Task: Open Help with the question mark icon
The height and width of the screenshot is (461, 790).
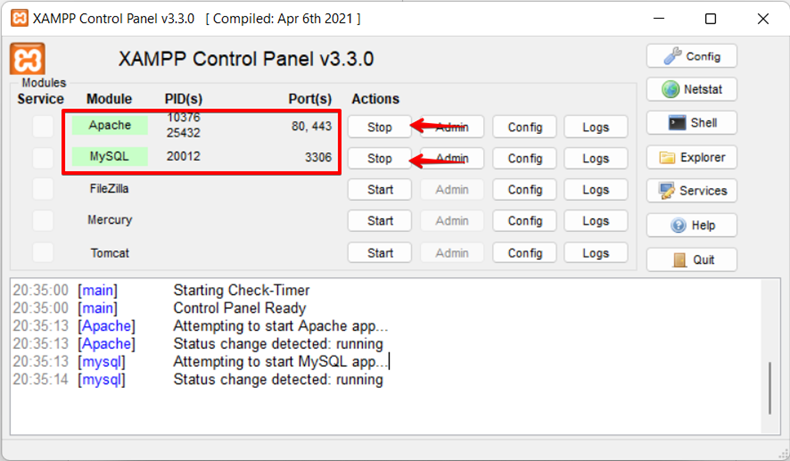Action: pyautogui.click(x=692, y=225)
